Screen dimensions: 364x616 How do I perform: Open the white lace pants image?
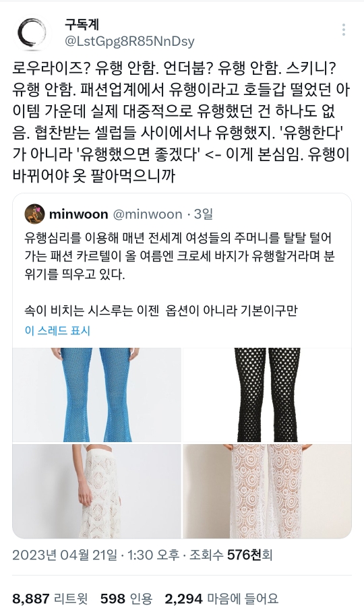coord(268,491)
